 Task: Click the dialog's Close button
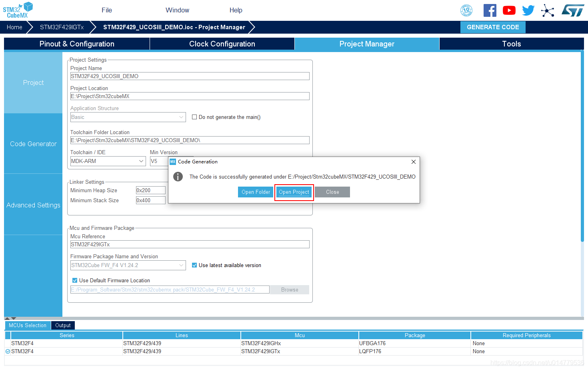(x=332, y=192)
